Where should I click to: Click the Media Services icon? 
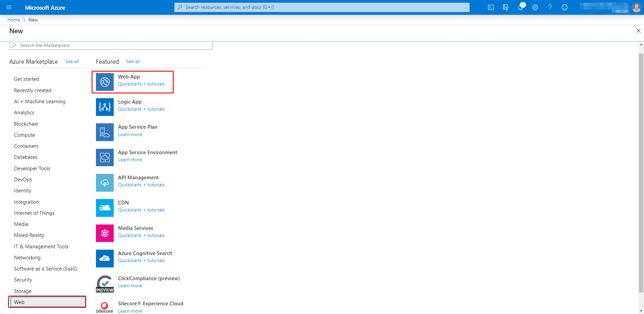tap(105, 233)
